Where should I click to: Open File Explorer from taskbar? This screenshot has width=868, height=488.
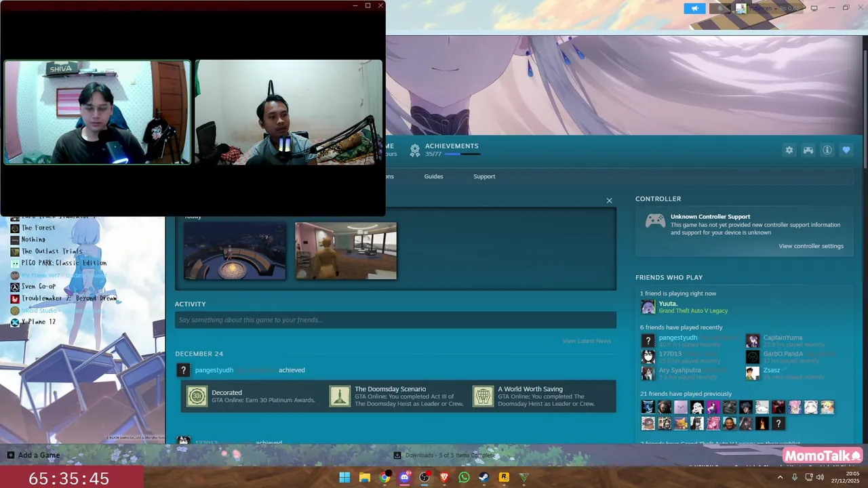point(364,478)
